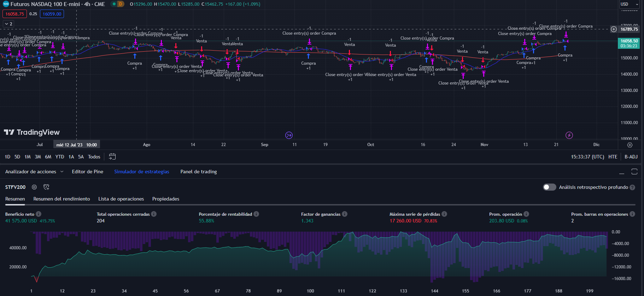Set chart range to YTD

60,157
